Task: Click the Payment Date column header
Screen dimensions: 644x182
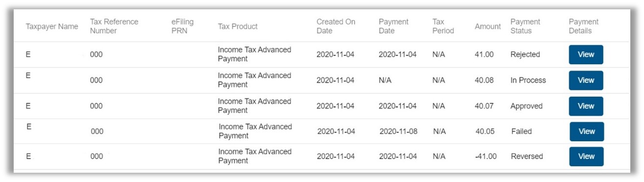Action: [x=393, y=26]
